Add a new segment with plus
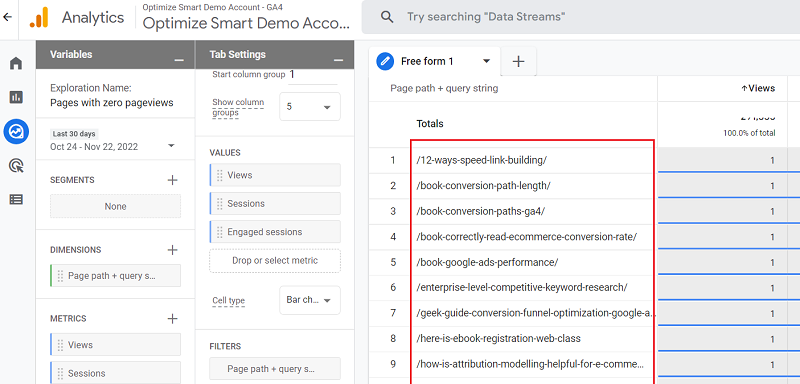 coord(172,180)
